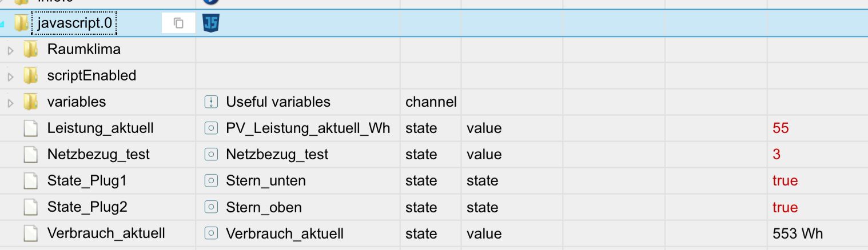Collapse the javascript.0 tree node
The image size is (868, 250).
[2, 25]
